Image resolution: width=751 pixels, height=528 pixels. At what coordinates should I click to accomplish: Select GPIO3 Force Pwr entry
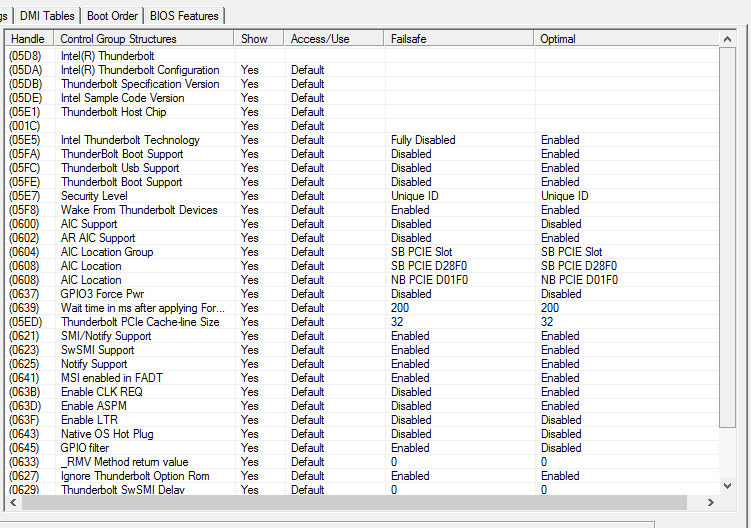point(102,294)
